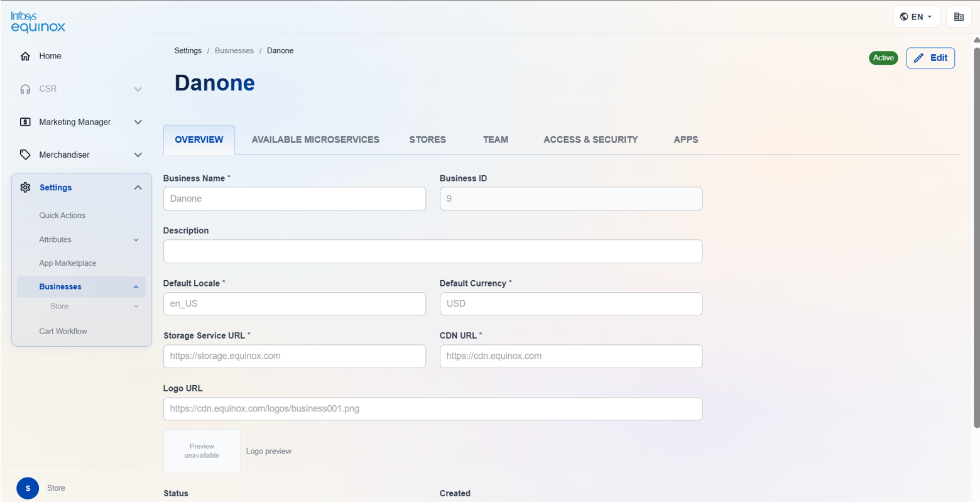980x502 pixels.
Task: Open the Team tab
Action: coord(496,139)
